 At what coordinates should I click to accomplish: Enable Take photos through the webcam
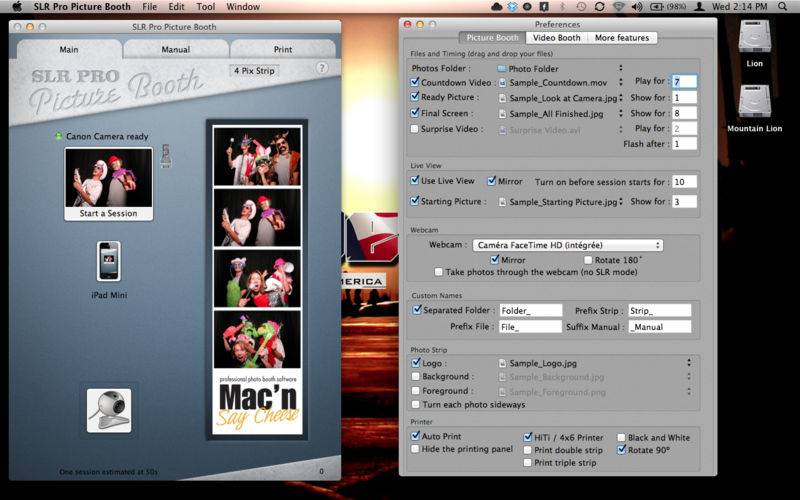click(439, 272)
